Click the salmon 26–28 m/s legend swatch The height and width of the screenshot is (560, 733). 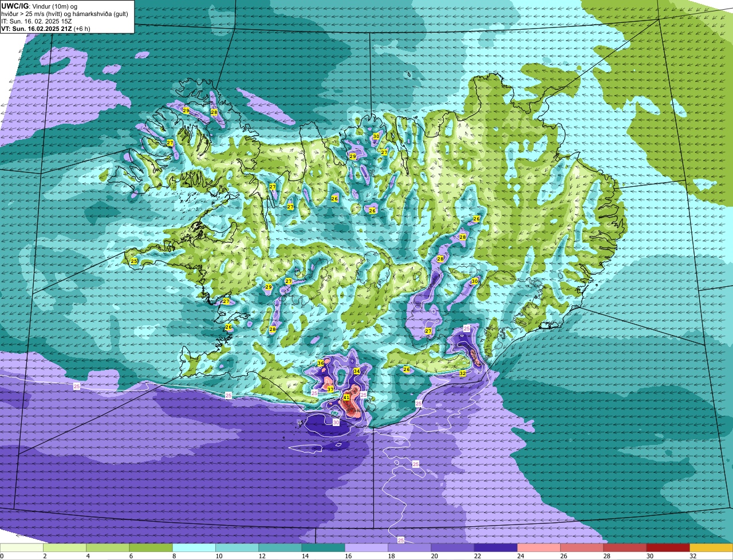582,547
